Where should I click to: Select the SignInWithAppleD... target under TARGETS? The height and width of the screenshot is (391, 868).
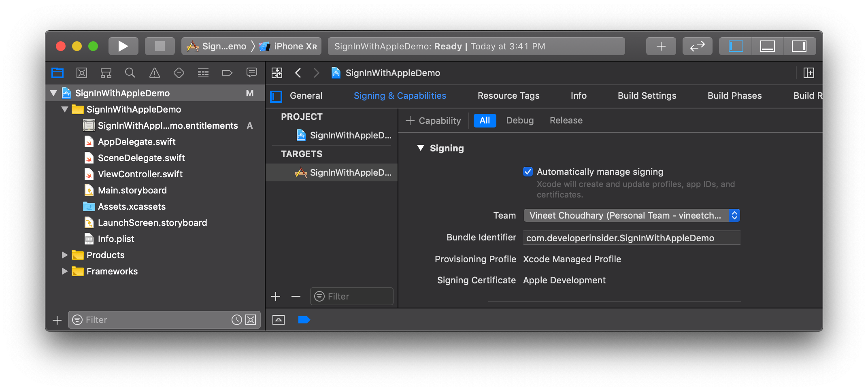332,172
